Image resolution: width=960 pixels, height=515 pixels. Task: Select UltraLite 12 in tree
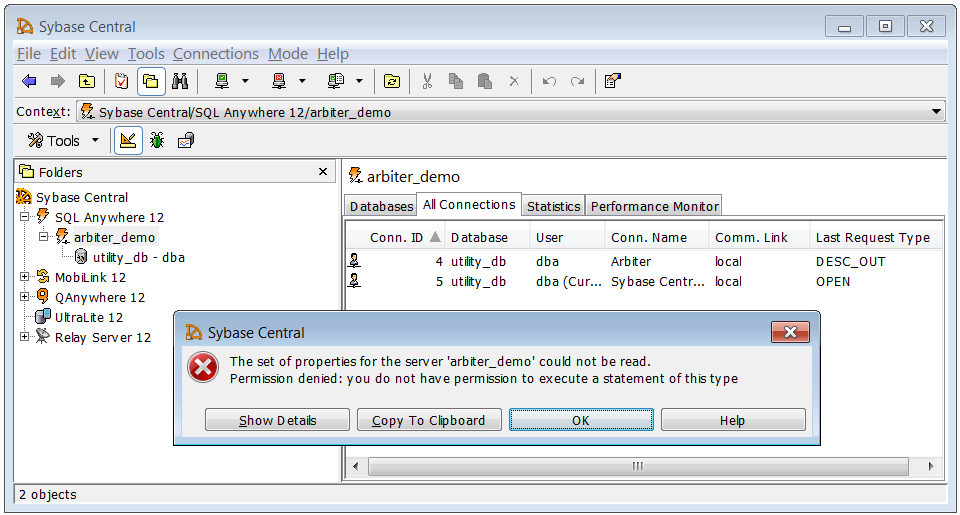(x=89, y=317)
